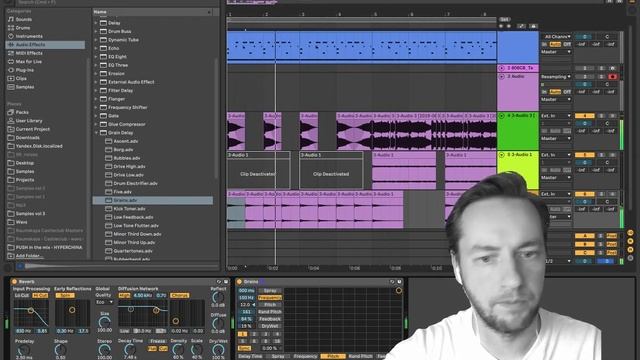The image size is (640, 360).
Task: Select the Bubbles.adv preset
Action: pos(127,158)
